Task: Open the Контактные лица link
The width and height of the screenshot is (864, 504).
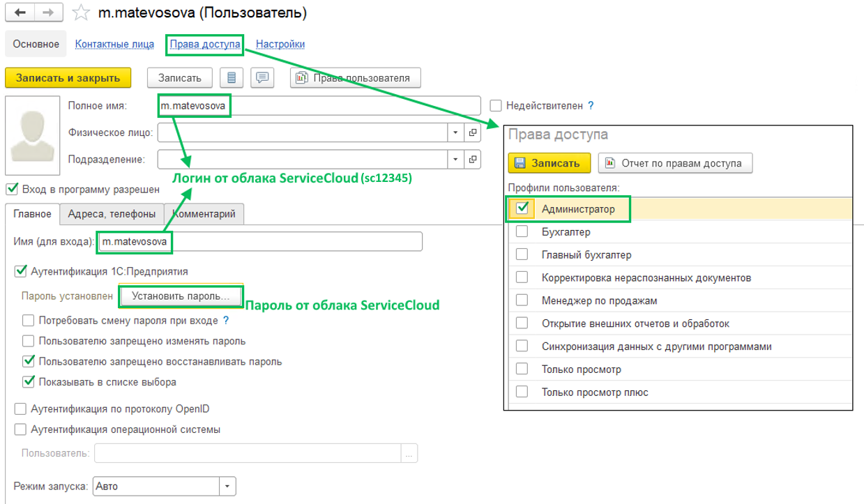Action: [114, 44]
